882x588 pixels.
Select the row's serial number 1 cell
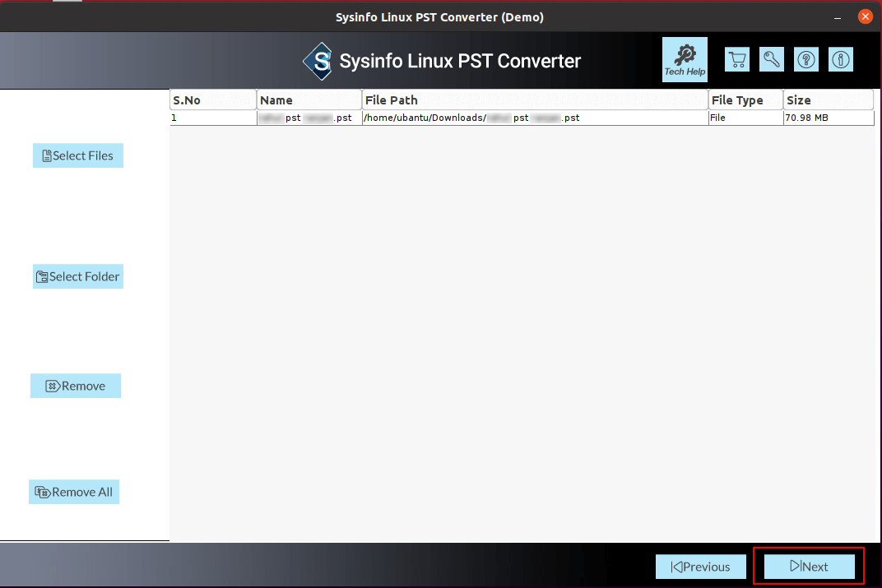213,118
